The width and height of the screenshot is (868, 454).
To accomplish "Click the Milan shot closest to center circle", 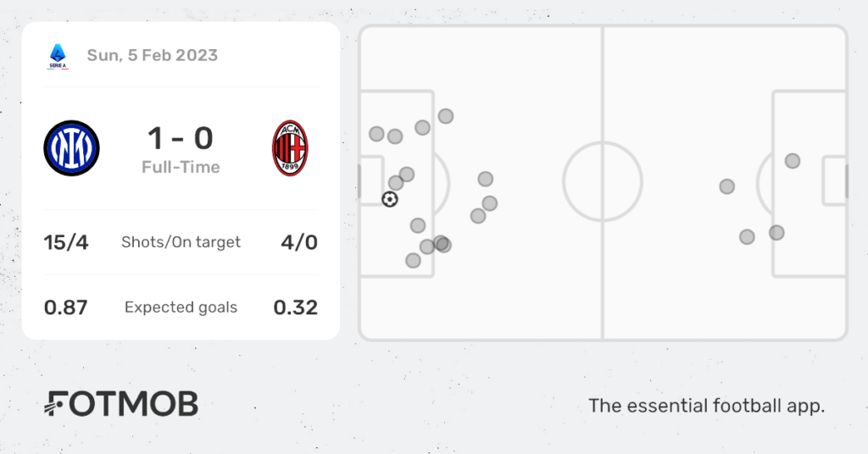I will pyautogui.click(x=726, y=186).
